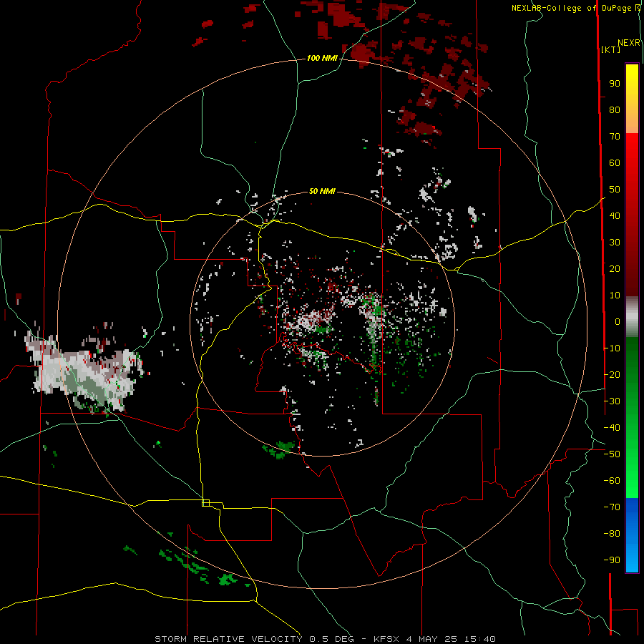644x644 pixels.
Task: Click the positive "10" velocity scale label
Action: point(615,296)
